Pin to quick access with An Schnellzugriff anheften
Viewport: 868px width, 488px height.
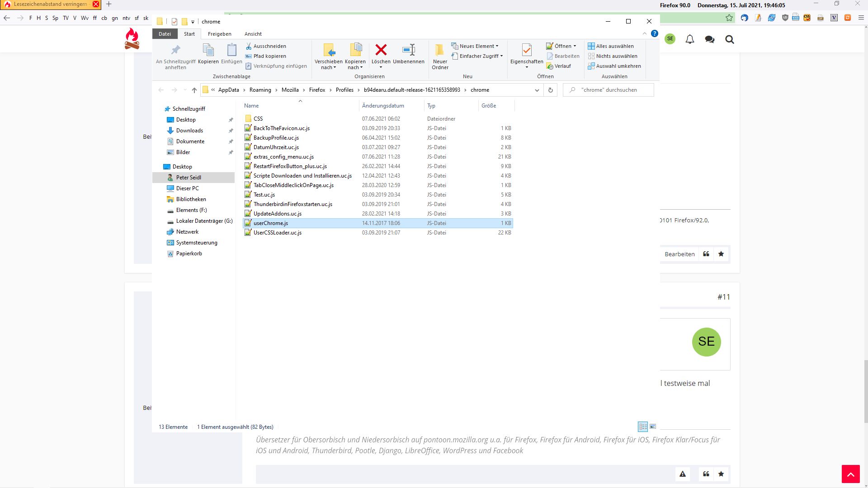point(175,50)
